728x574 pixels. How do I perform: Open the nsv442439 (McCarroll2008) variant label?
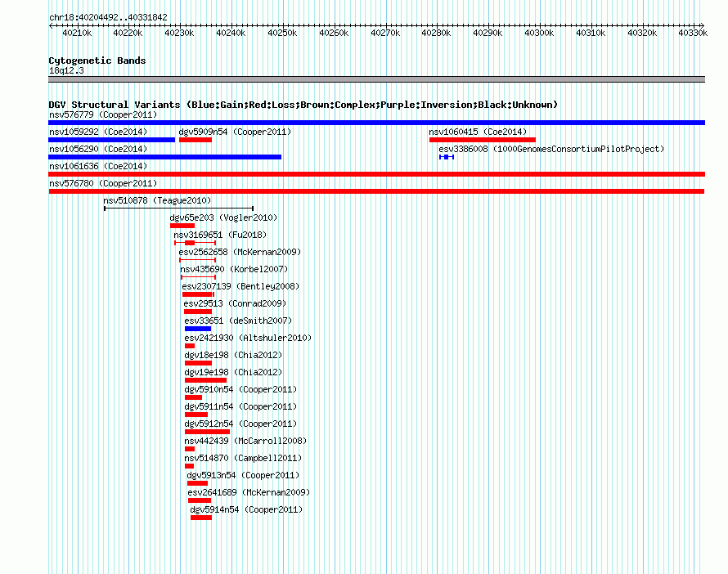point(245,441)
